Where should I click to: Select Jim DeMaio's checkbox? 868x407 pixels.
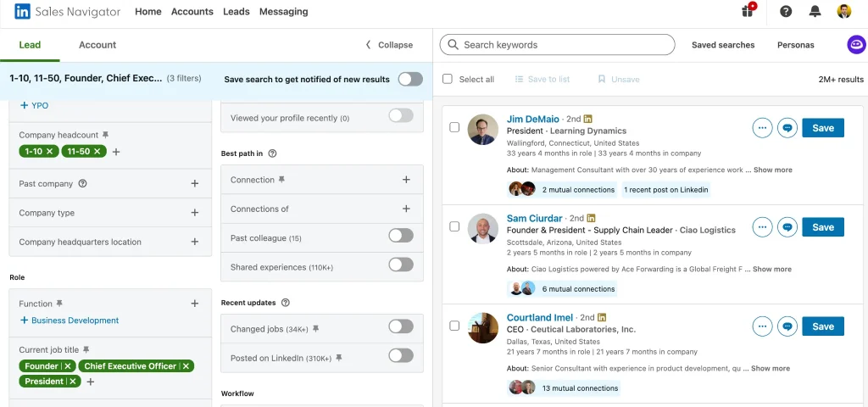point(454,127)
